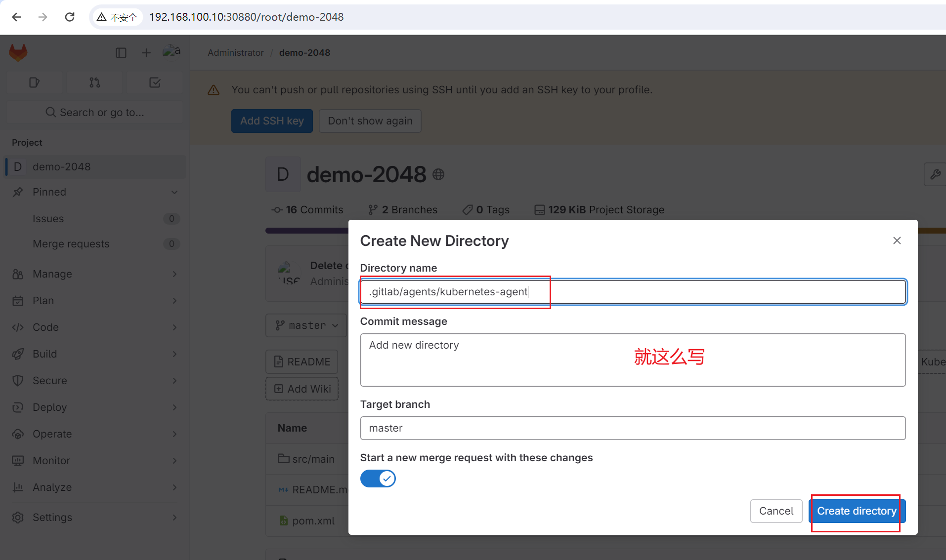Screen dimensions: 946x560
Task: Open the Deploy sidebar menu
Action: pyautogui.click(x=95, y=407)
